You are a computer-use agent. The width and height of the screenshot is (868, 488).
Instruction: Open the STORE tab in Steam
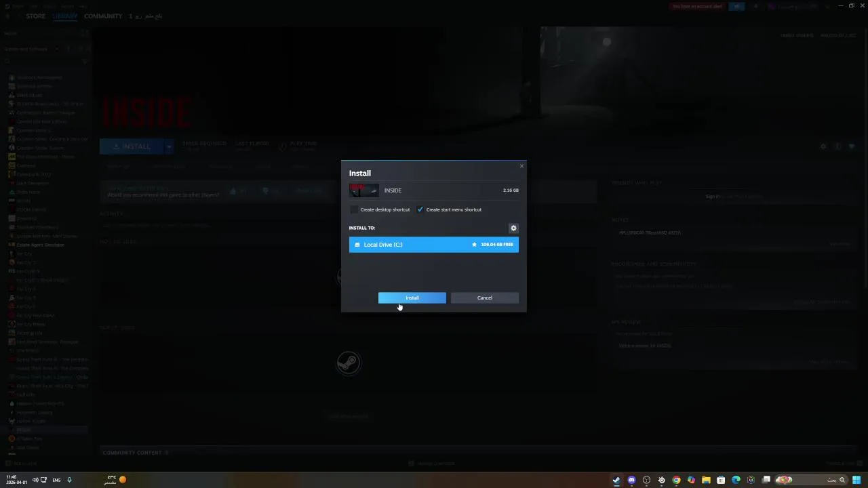click(x=35, y=16)
